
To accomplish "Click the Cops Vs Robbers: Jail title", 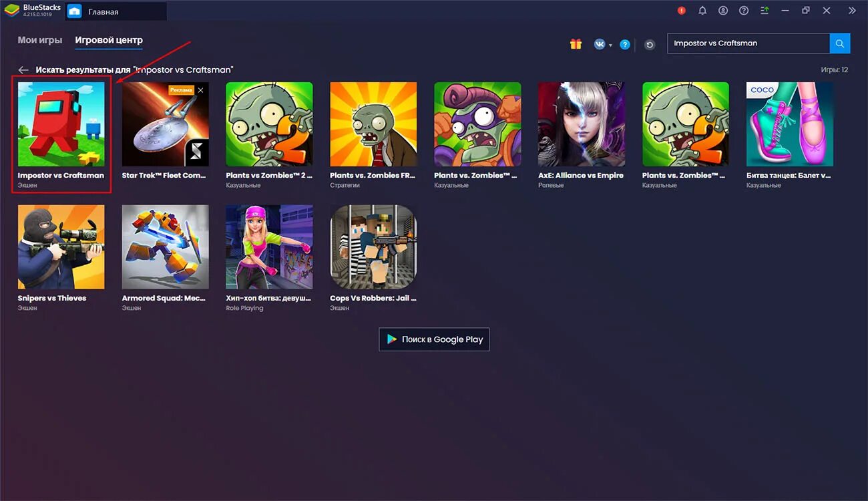I will pyautogui.click(x=373, y=299).
